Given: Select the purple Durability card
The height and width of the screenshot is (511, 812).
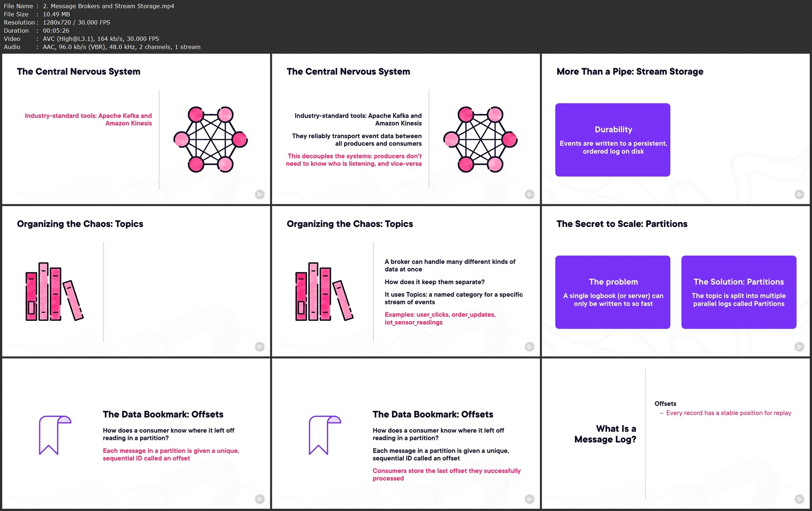Looking at the screenshot, I should (x=612, y=140).
